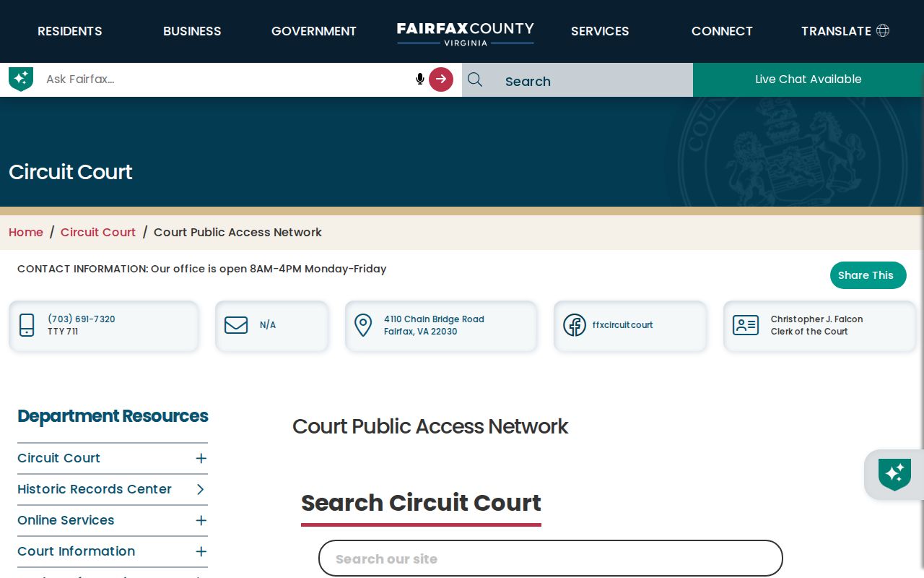The width and height of the screenshot is (924, 578).
Task: Click the map location pin icon
Action: click(x=363, y=325)
